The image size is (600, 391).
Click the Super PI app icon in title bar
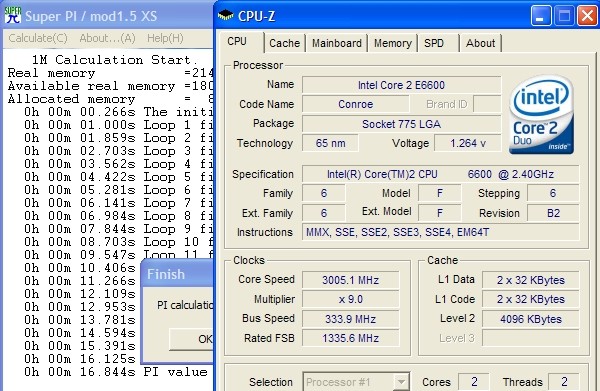point(12,15)
